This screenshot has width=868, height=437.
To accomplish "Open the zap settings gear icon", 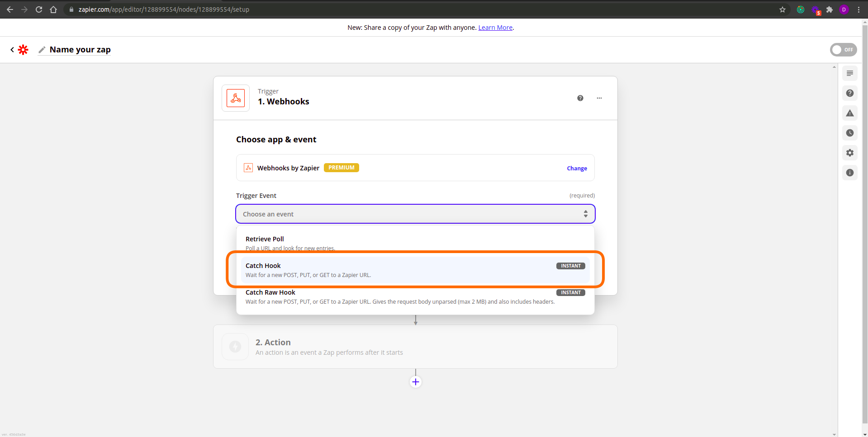I will [x=850, y=153].
